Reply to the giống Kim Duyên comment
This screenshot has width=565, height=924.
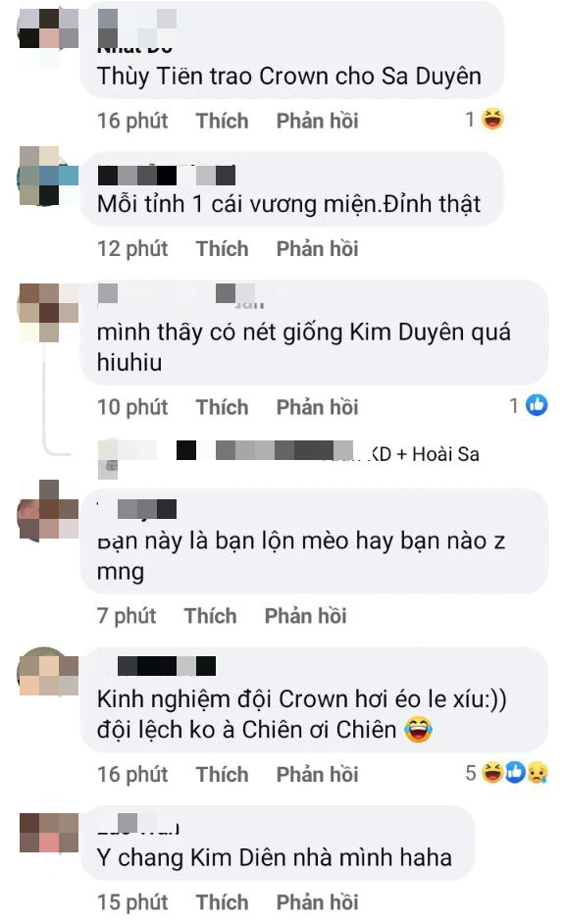pos(317,407)
